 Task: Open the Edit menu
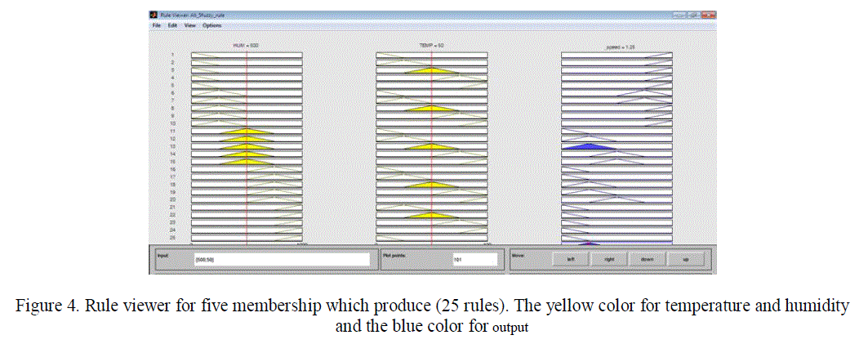coord(172,25)
